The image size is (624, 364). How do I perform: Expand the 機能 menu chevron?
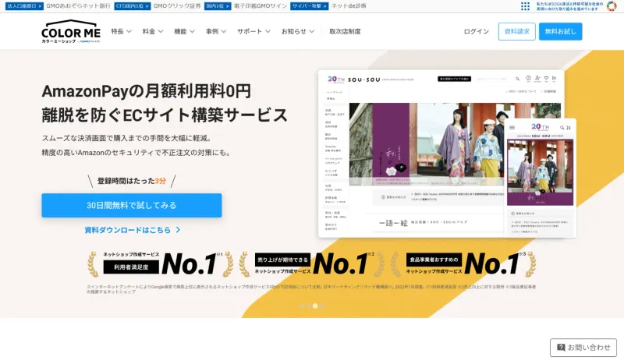point(192,31)
